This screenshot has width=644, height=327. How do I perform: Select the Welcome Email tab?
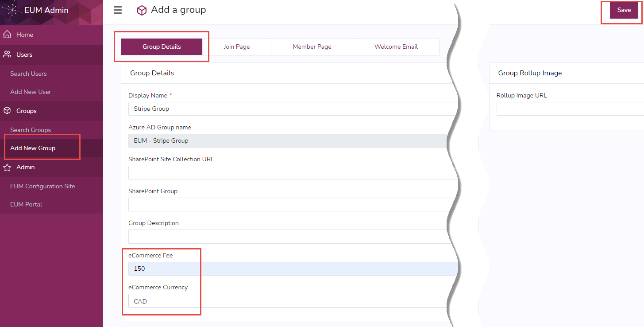pos(396,47)
